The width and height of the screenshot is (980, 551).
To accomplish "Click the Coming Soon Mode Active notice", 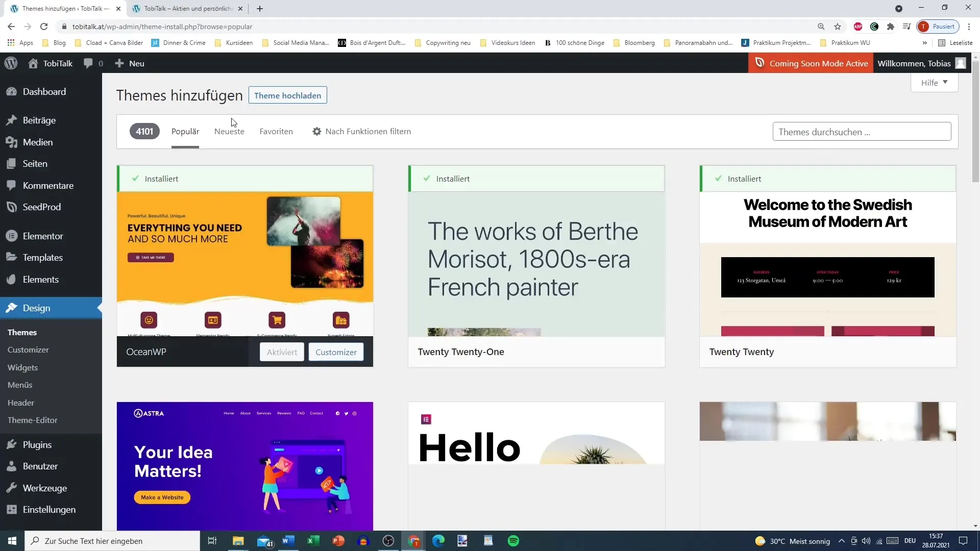I will (x=811, y=63).
